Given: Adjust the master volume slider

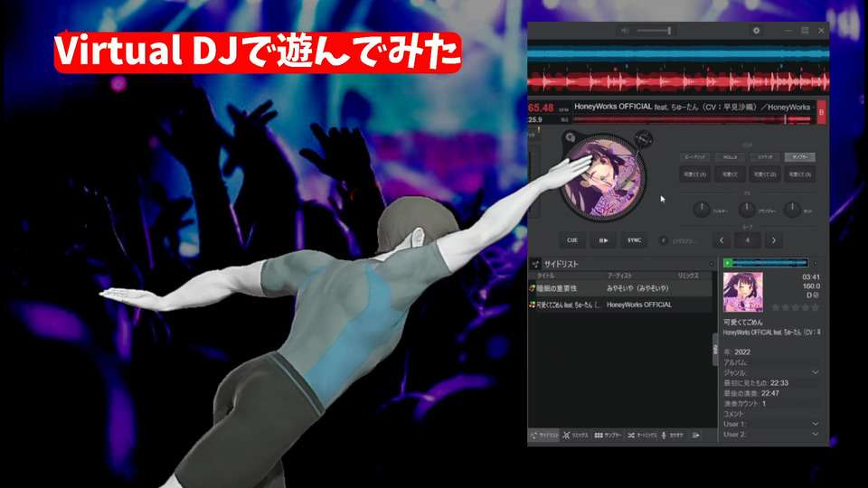Looking at the screenshot, I should [655, 31].
